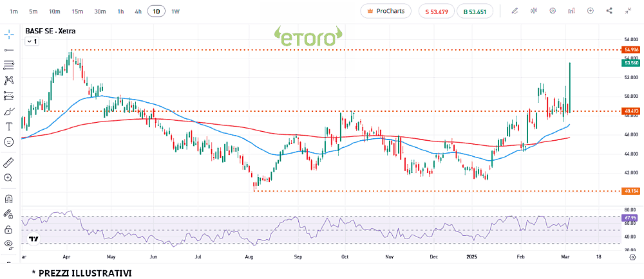Viewport: 644px width, 279px height.
Task: Select the brush drawing tool
Action: 9,111
